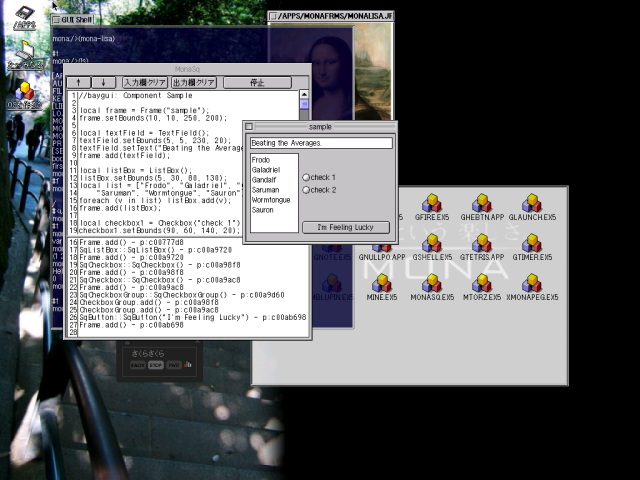Open MONASQ.EX5 file icon
Image resolution: width=640 pixels, height=480 pixels.
[432, 287]
